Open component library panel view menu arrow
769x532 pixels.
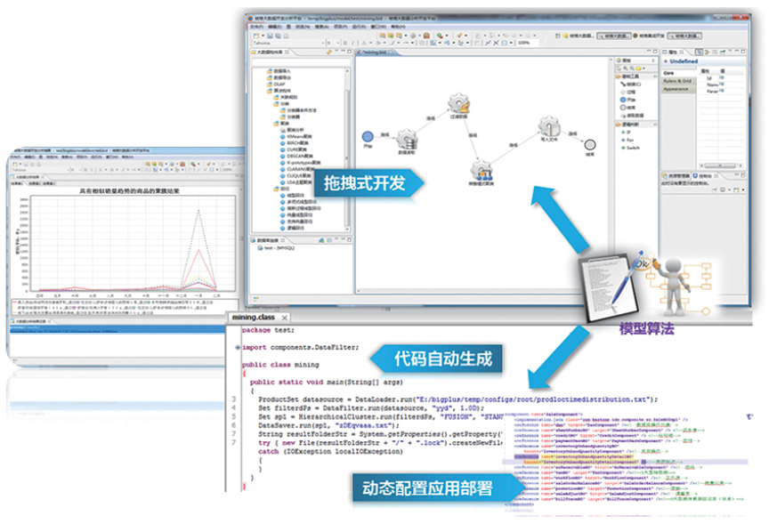click(336, 52)
